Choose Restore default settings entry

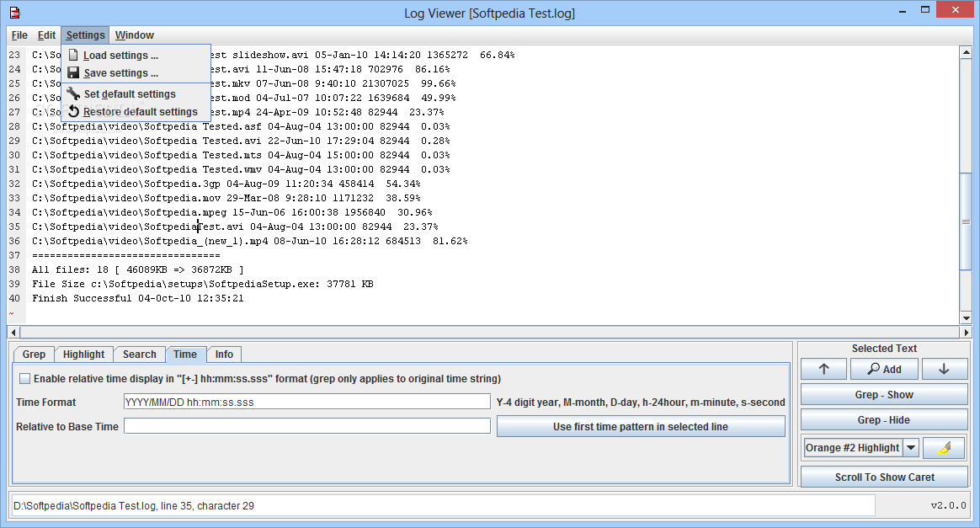(136, 111)
